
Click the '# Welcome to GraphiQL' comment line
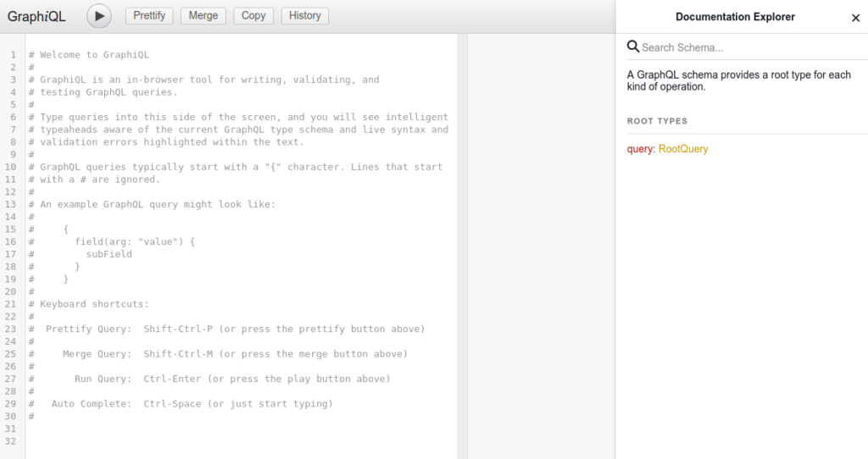pos(89,55)
